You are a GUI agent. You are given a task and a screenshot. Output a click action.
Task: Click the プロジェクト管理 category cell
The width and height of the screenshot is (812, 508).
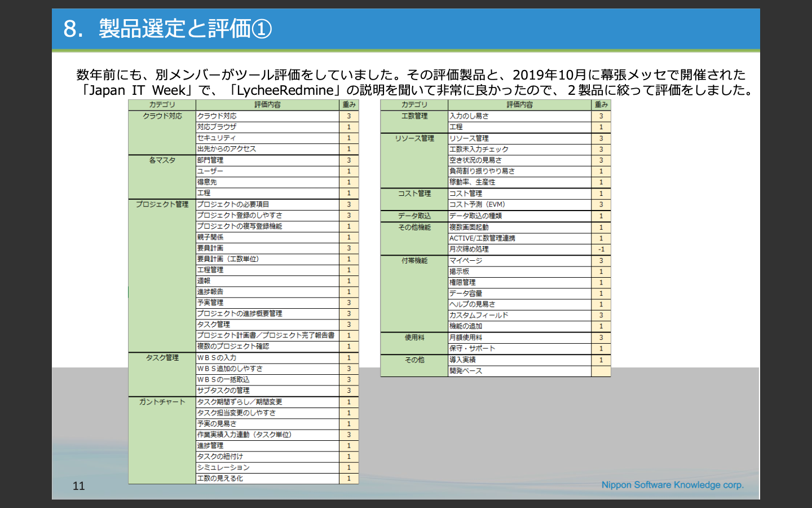[162, 204]
